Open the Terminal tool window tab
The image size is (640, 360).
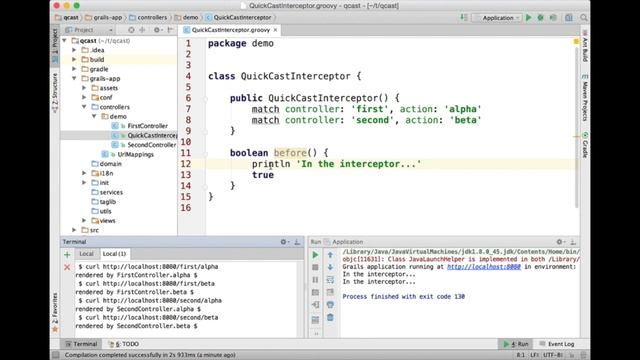point(81,344)
